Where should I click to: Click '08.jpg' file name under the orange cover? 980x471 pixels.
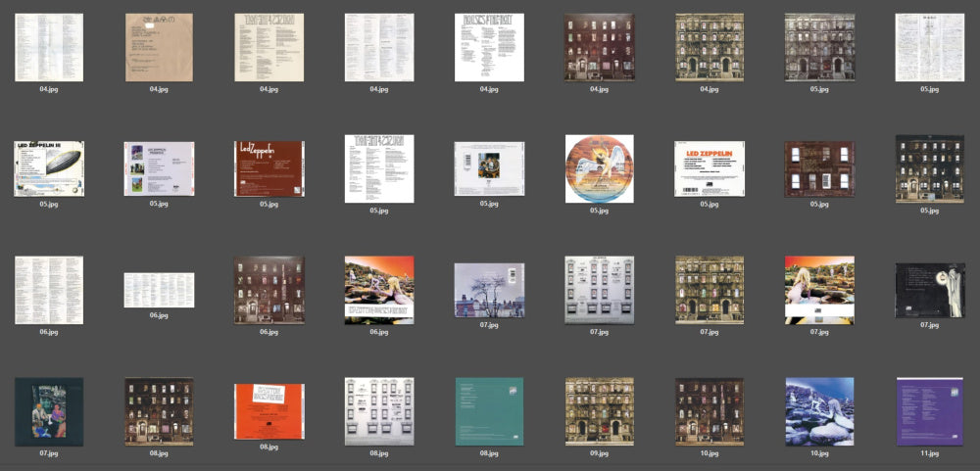[x=269, y=447]
